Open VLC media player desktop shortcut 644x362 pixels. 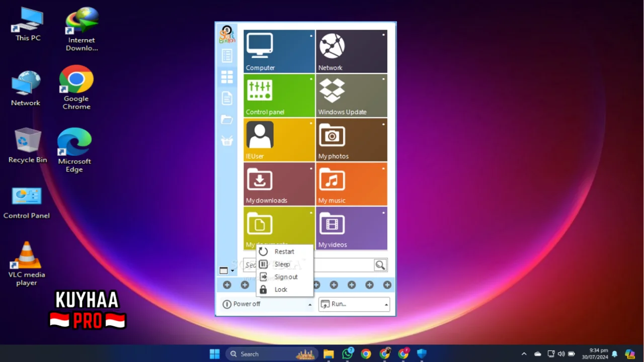tap(27, 264)
